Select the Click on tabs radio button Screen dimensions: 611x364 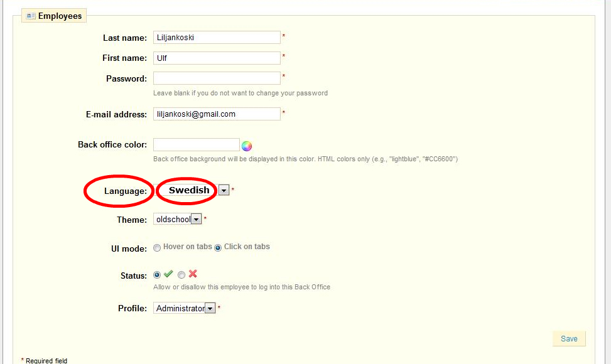(218, 248)
